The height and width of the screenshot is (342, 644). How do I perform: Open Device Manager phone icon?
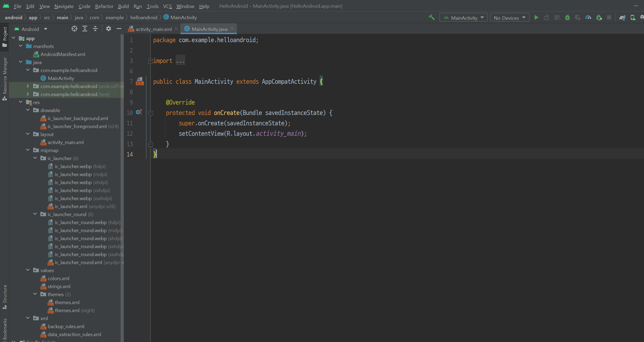coord(633,18)
